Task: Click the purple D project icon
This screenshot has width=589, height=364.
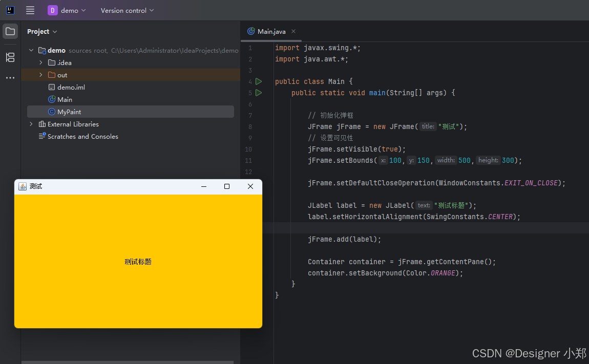Action: (52, 11)
